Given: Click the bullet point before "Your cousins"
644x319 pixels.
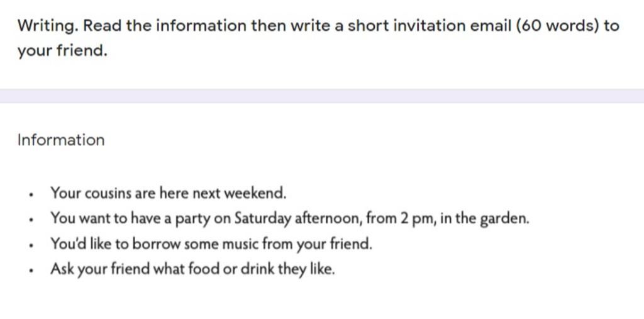Looking at the screenshot, I should coord(31,194).
